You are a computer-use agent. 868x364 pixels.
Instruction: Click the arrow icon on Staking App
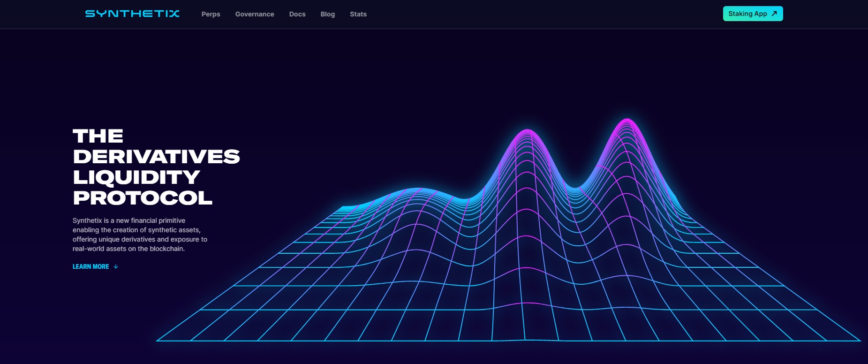774,14
